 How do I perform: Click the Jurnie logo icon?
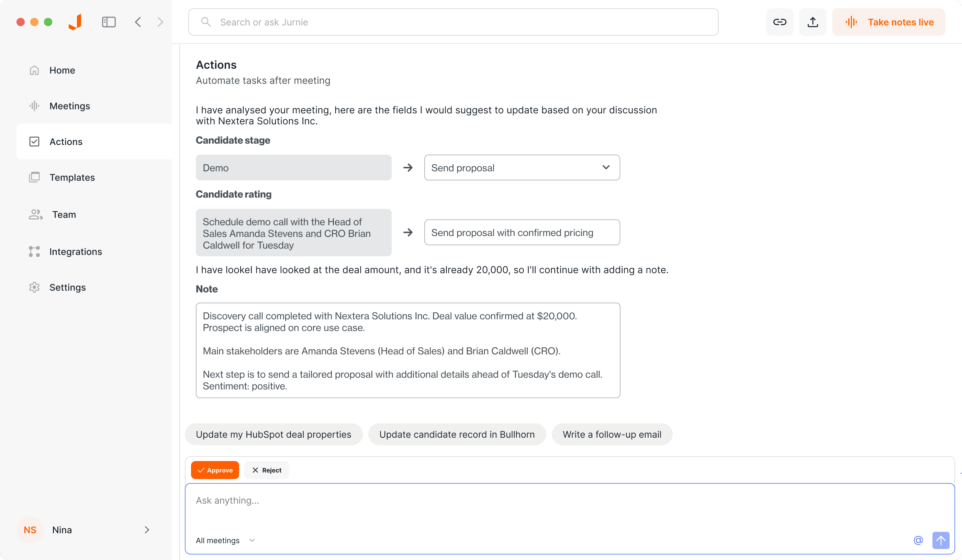(75, 22)
